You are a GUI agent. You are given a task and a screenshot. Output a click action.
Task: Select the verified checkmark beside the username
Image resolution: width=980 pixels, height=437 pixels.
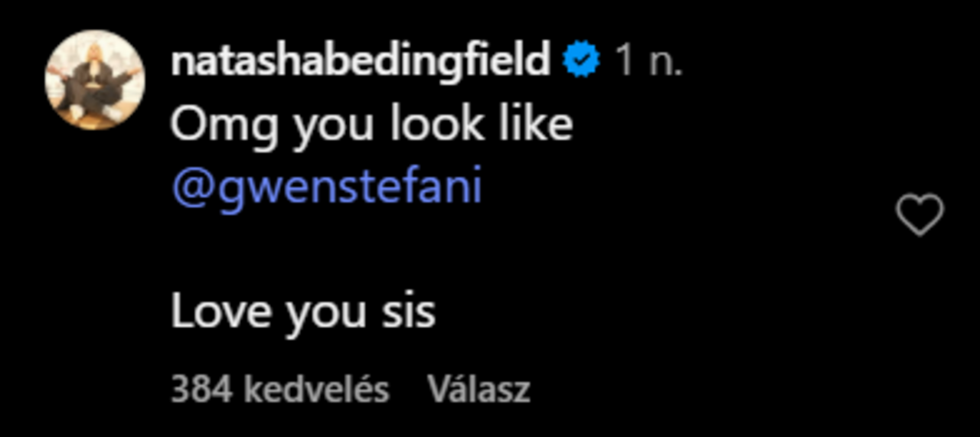click(x=582, y=61)
